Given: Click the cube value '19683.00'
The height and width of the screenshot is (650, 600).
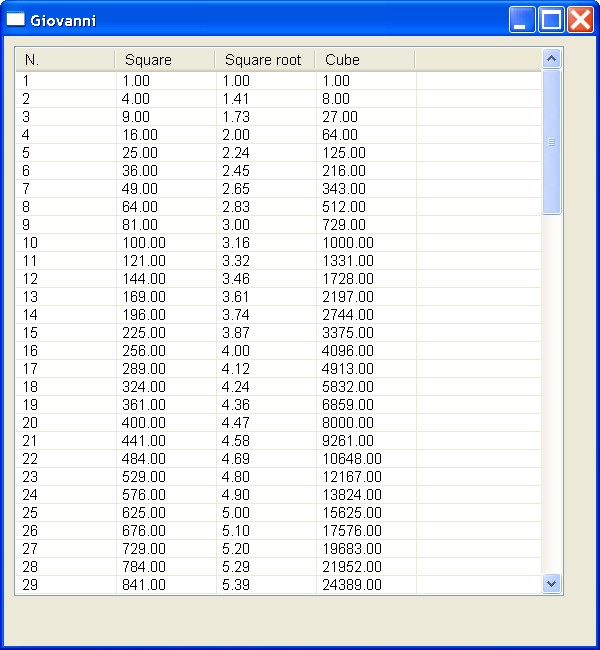Looking at the screenshot, I should tap(352, 549).
